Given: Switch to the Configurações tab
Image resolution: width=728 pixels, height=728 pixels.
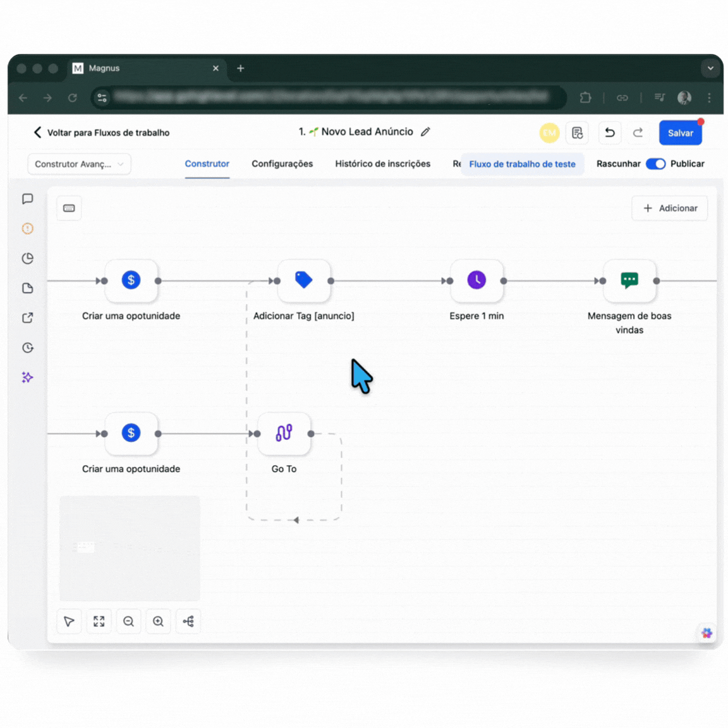Looking at the screenshot, I should [282, 164].
